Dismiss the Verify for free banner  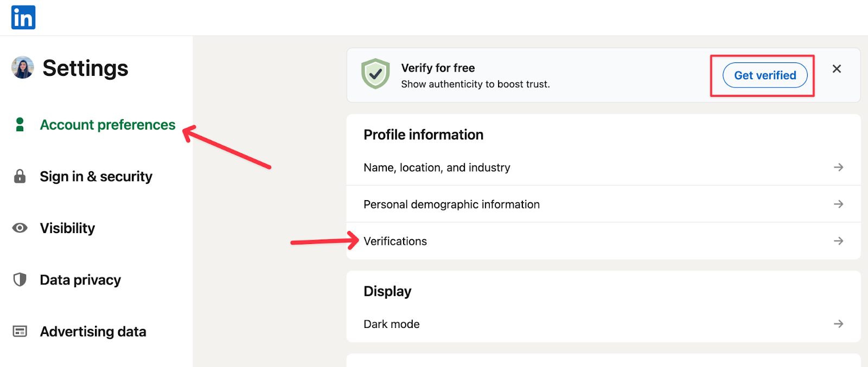point(836,69)
